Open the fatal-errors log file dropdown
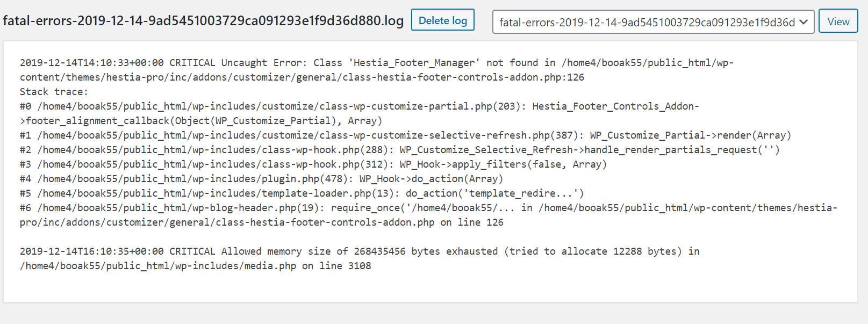Screen dimensions: 868x324 (x=653, y=22)
